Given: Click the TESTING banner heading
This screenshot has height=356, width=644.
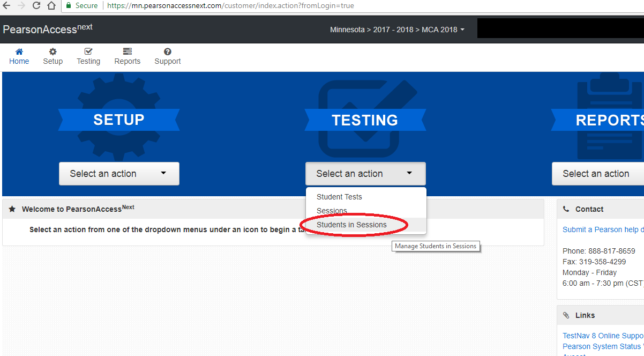Looking at the screenshot, I should point(365,120).
